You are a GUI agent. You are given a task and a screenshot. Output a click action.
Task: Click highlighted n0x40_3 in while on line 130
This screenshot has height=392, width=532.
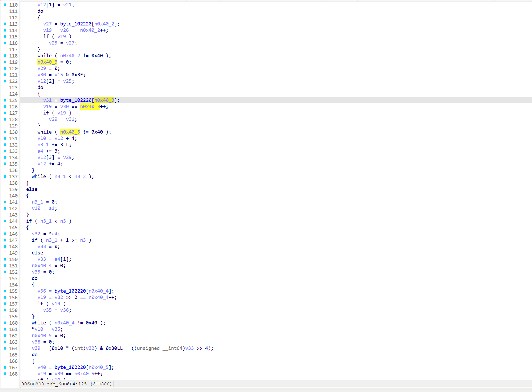click(x=70, y=132)
